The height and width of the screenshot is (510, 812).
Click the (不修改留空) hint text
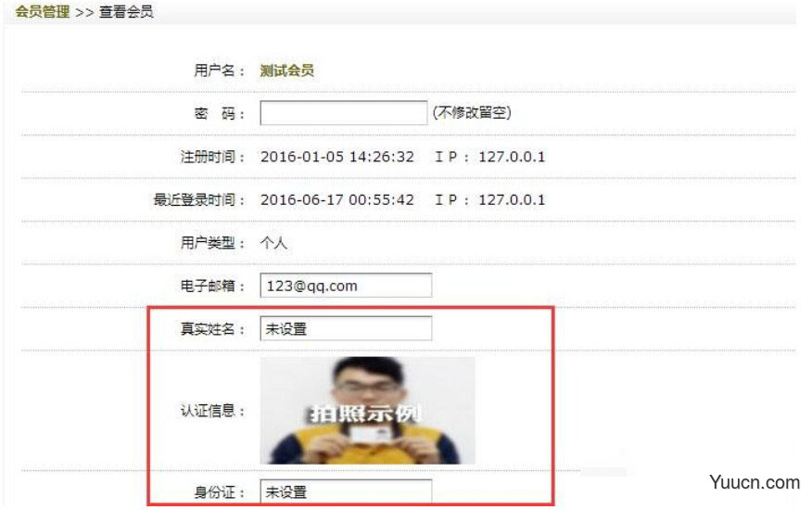(472, 112)
